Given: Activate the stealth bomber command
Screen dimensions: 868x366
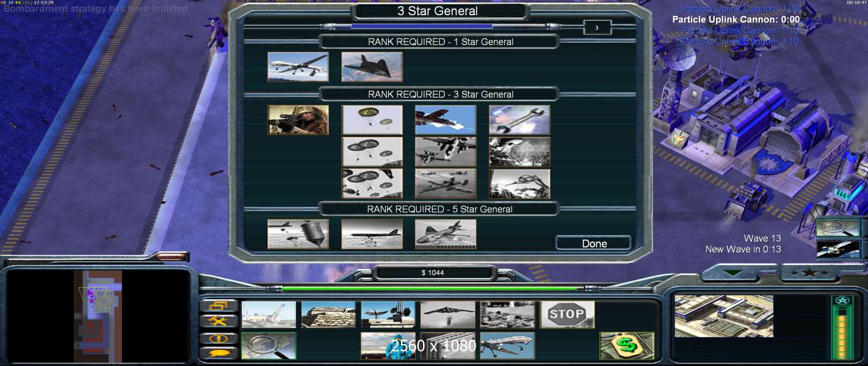Looking at the screenshot, I should point(448,315).
